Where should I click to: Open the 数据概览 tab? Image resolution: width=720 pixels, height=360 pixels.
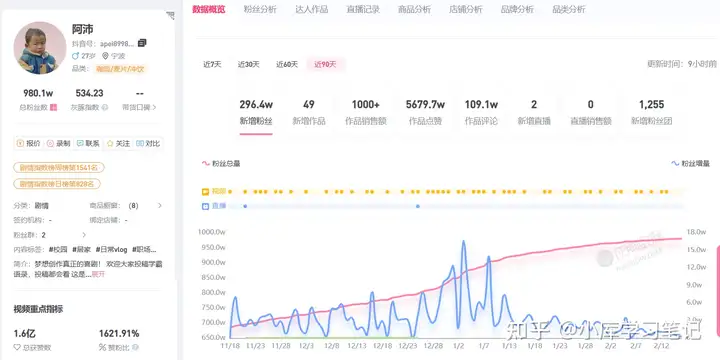pos(208,10)
